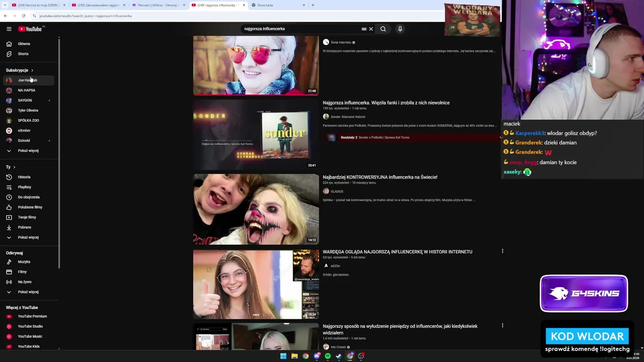Play Najbardziej KONTROWERSYJNA Influencerka video thumbnail
The height and width of the screenshot is (362, 644).
point(256,209)
